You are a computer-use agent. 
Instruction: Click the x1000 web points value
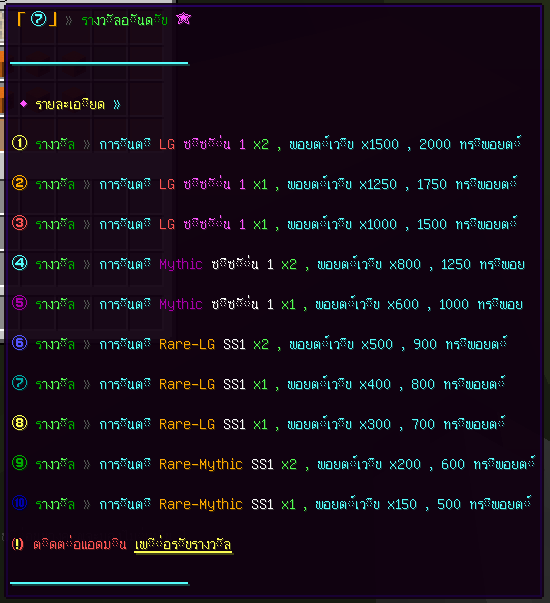[x=378, y=225]
